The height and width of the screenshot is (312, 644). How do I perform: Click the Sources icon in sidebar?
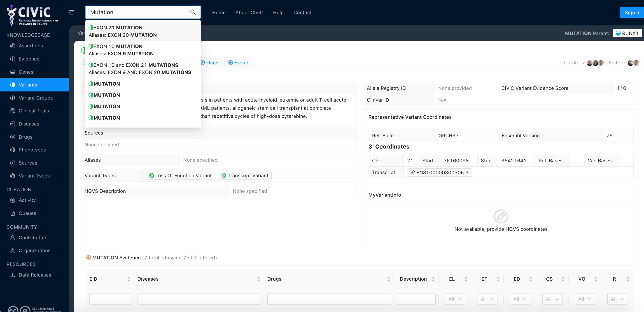point(12,163)
